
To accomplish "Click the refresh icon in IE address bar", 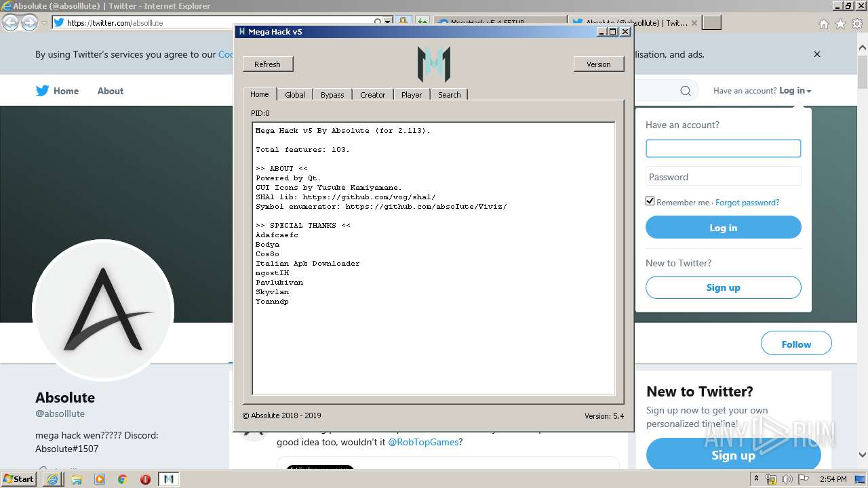I will pos(422,22).
